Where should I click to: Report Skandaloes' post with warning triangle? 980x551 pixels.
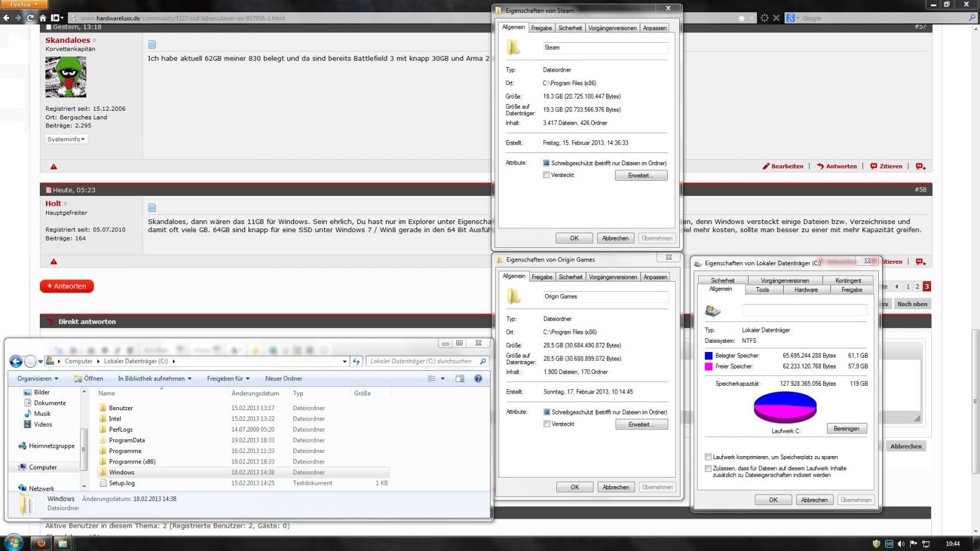tap(54, 167)
